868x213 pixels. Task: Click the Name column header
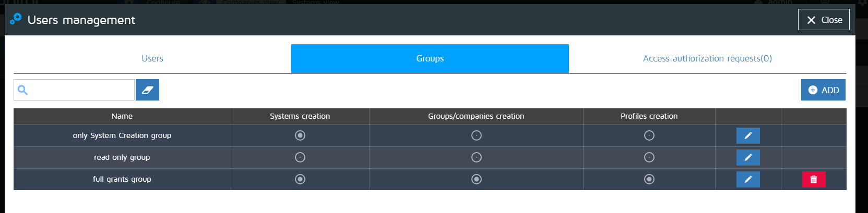pos(122,116)
